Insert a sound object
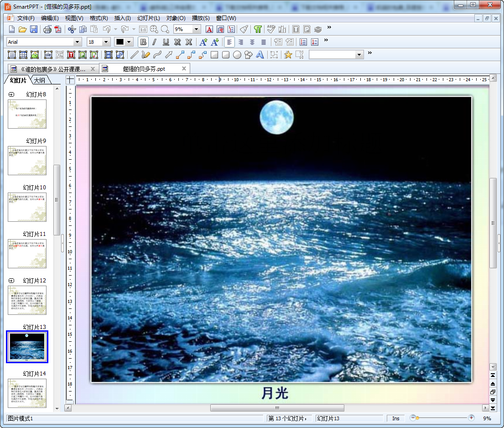This screenshot has height=428, width=504. click(x=120, y=55)
